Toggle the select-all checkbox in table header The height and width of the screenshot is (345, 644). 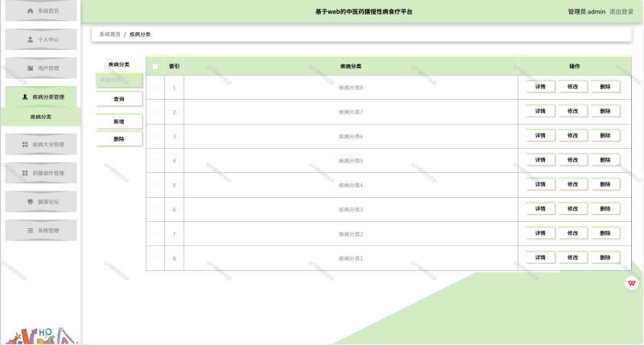[155, 67]
